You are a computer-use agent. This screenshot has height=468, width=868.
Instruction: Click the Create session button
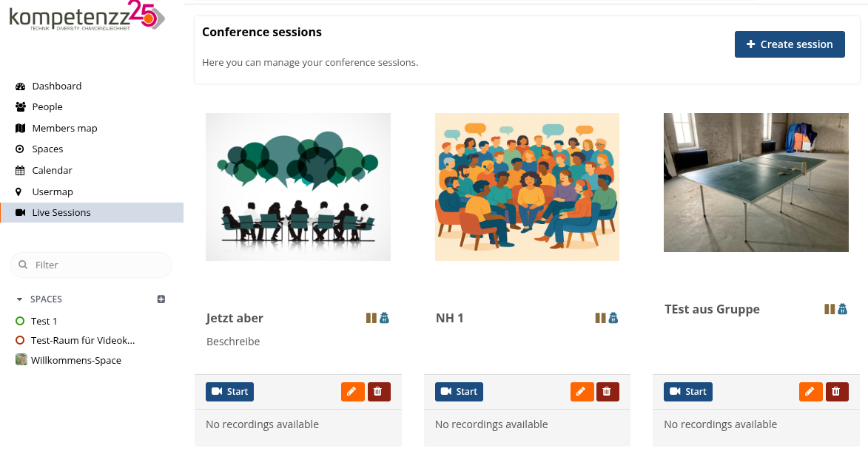point(790,44)
